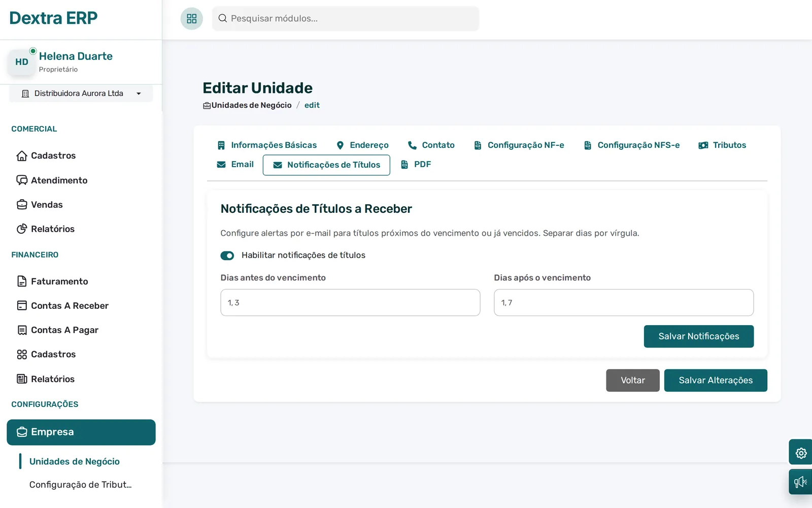The height and width of the screenshot is (508, 812).
Task: Click Salvar Alterações button
Action: pyautogui.click(x=716, y=380)
